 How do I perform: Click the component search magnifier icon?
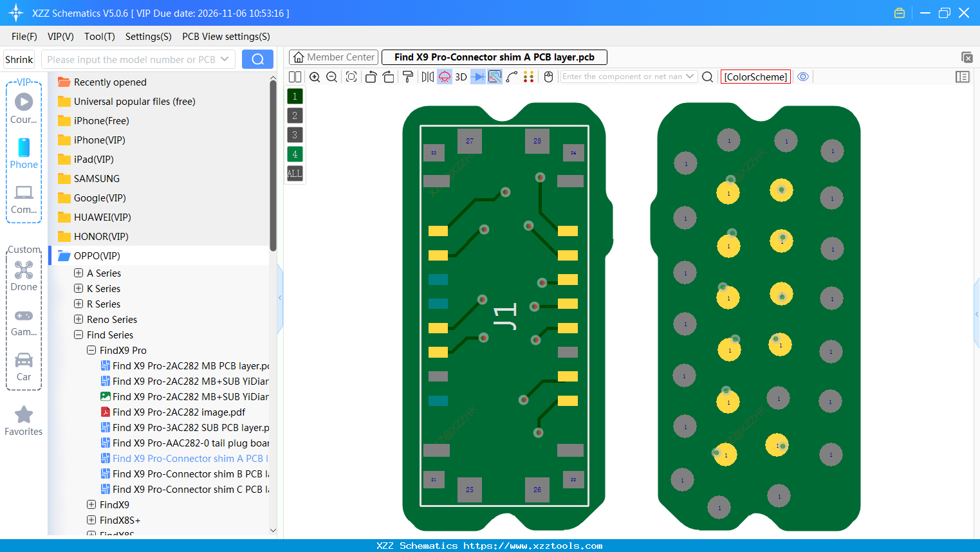[x=707, y=77]
